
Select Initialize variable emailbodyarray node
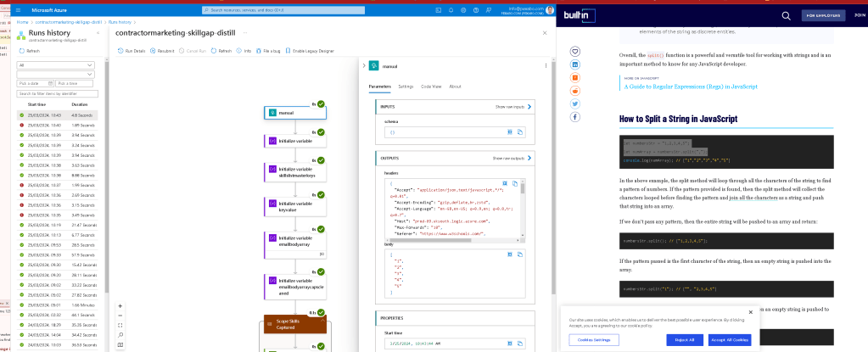pos(295,244)
